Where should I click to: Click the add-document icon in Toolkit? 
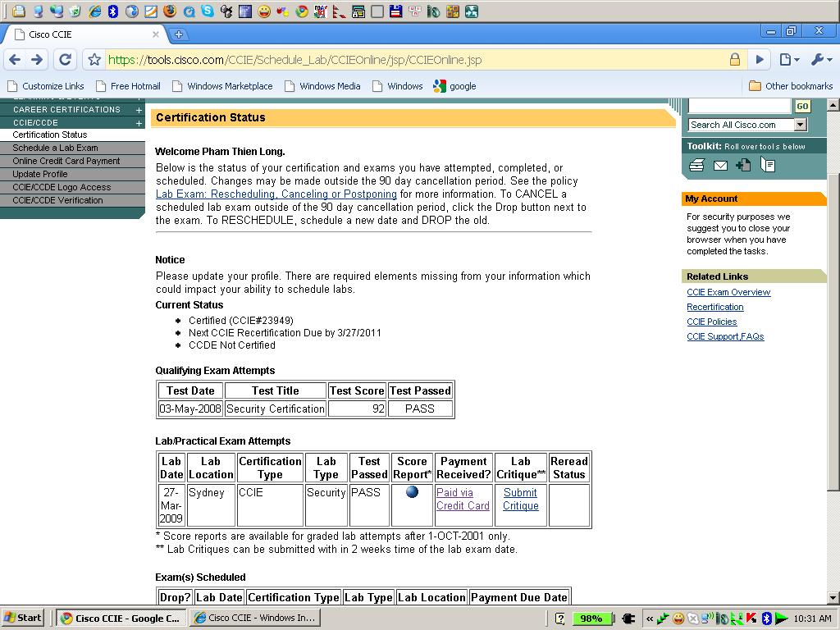743,166
